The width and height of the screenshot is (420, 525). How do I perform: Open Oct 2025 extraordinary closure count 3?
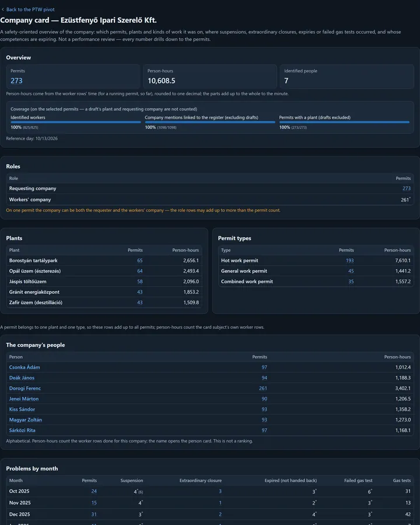coord(220,491)
